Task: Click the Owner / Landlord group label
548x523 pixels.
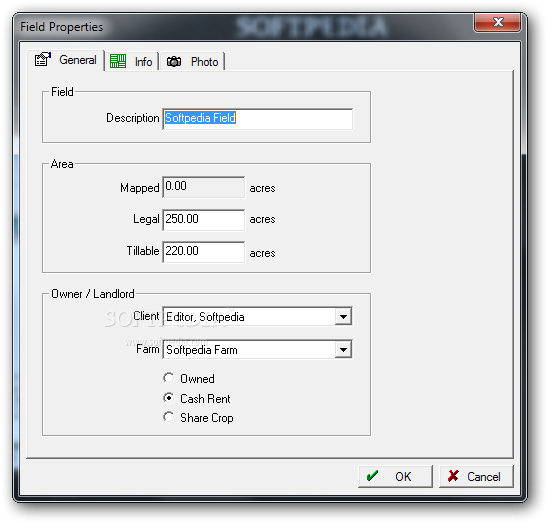Action: [x=93, y=294]
